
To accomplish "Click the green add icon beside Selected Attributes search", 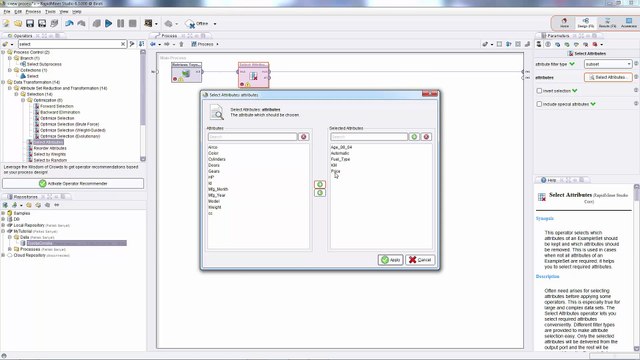I will [x=414, y=137].
